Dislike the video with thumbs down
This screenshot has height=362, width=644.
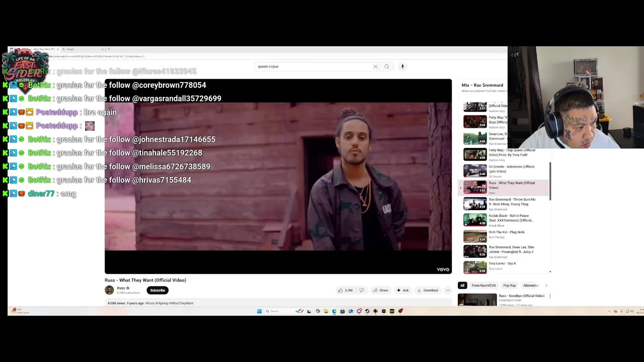(x=361, y=290)
